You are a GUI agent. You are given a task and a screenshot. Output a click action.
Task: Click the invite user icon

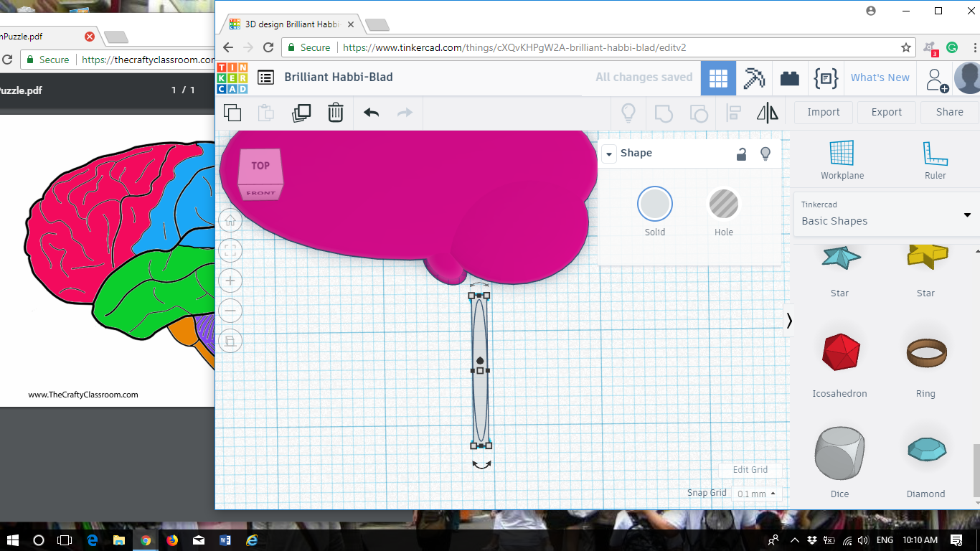point(936,79)
